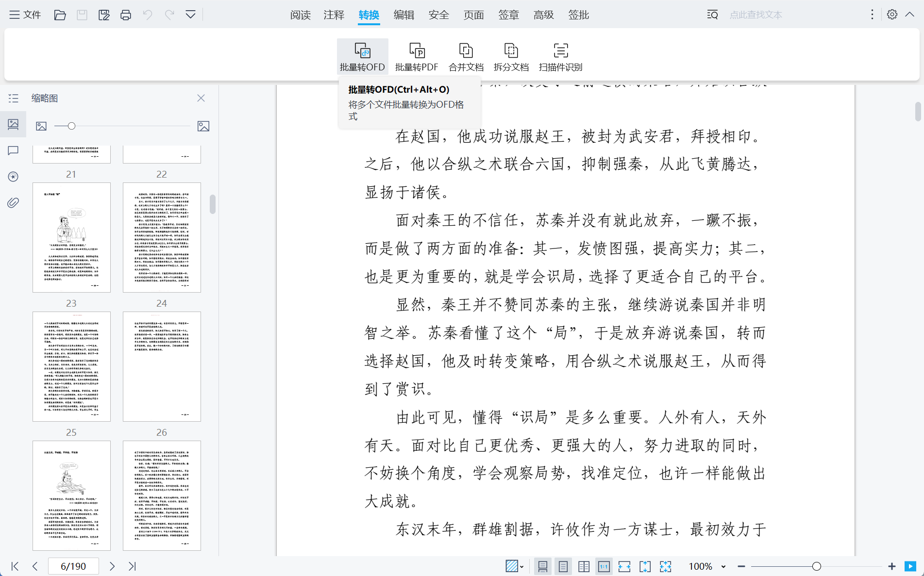
Task: Open the comments panel sidebar icon
Action: (14, 150)
